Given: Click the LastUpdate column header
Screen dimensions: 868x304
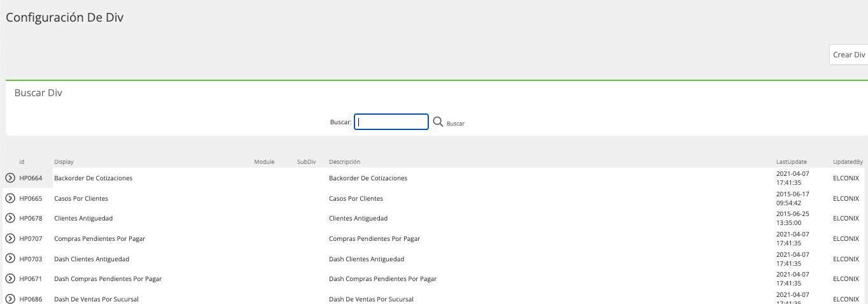Looking at the screenshot, I should pos(792,162).
